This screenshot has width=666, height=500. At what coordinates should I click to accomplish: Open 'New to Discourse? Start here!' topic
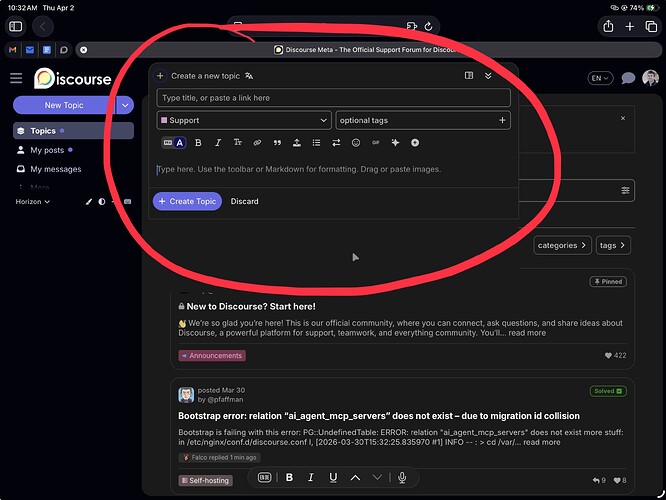point(251,306)
